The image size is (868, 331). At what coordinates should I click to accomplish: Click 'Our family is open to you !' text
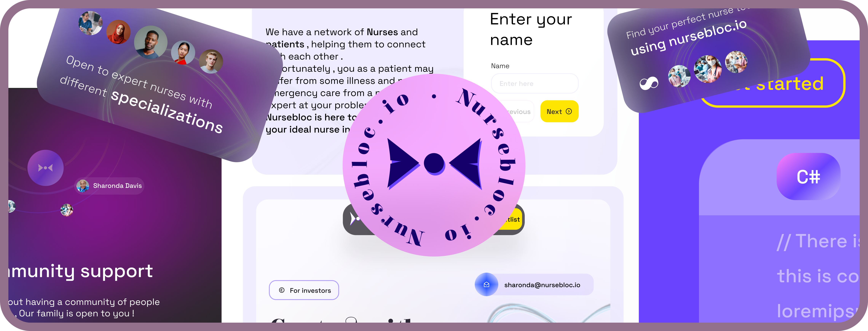tap(77, 313)
